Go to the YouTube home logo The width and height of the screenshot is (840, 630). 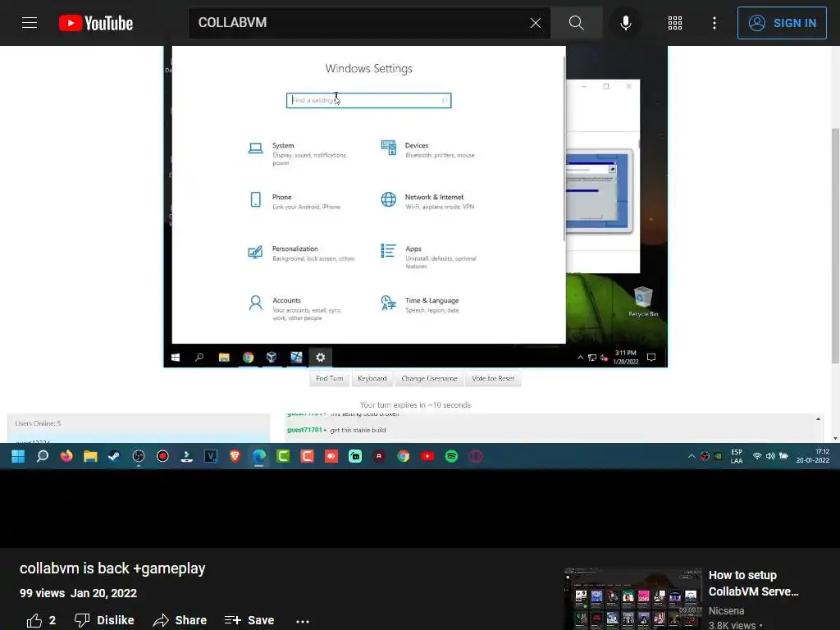96,23
